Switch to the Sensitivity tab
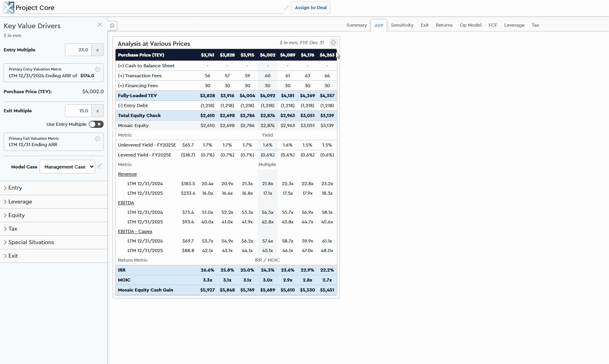The height and width of the screenshot is (364, 609). [x=402, y=25]
